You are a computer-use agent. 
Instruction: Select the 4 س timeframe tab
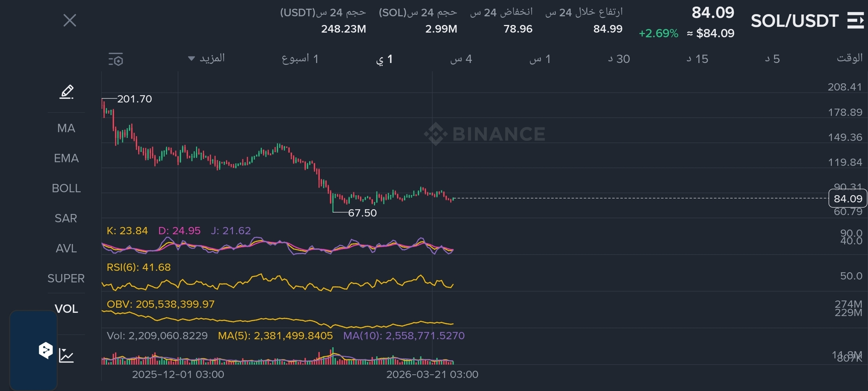tap(461, 59)
